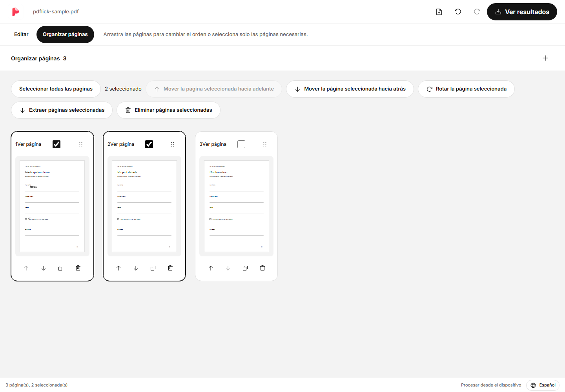Click the down arrow under page 3
The height and width of the screenshot is (392, 565).
[228, 268]
